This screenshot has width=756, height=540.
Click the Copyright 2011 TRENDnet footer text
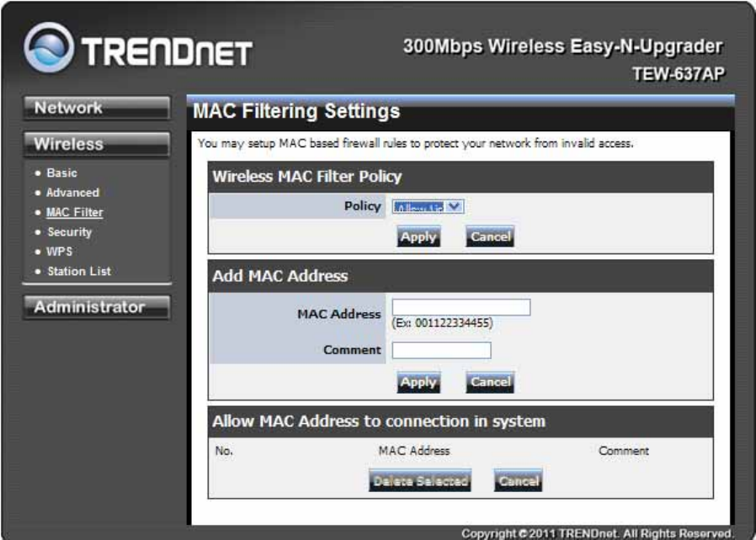tap(597, 533)
